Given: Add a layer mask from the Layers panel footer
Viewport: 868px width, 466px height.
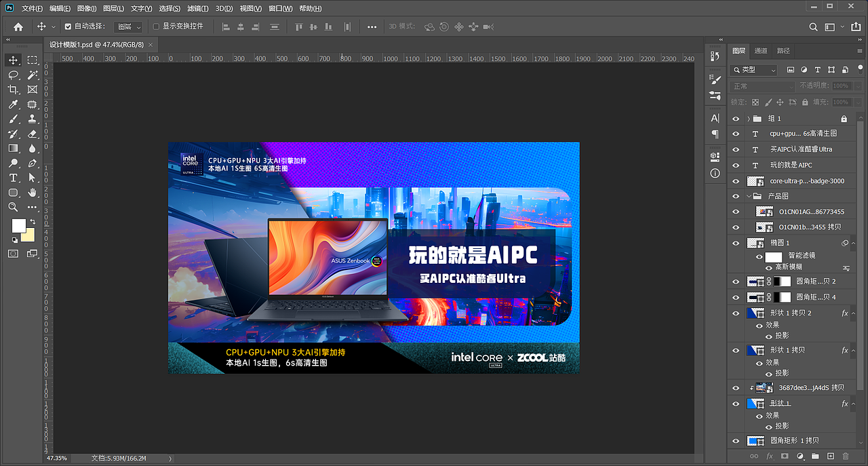Looking at the screenshot, I should pos(785,457).
